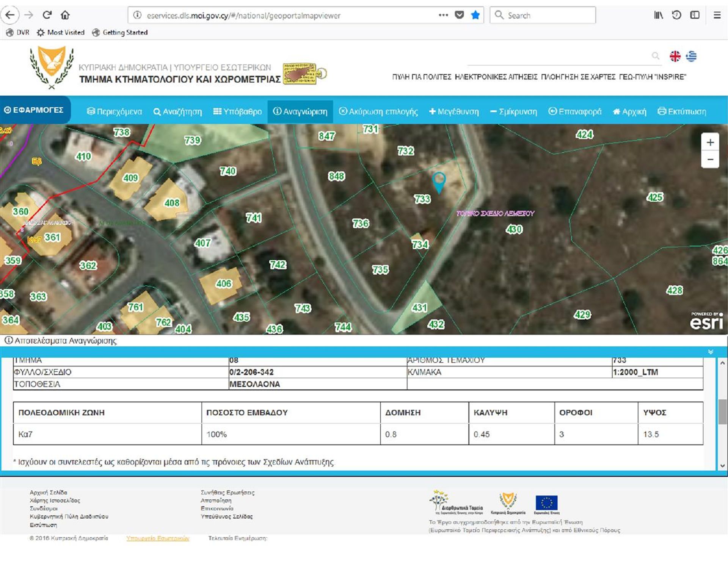Show site information icon in address bar
The image size is (728, 582).
(137, 15)
